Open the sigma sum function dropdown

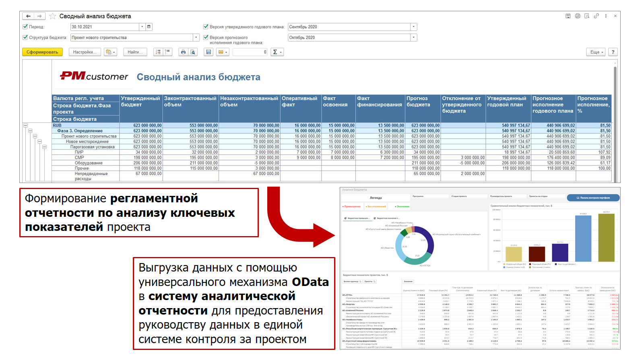coord(277,52)
